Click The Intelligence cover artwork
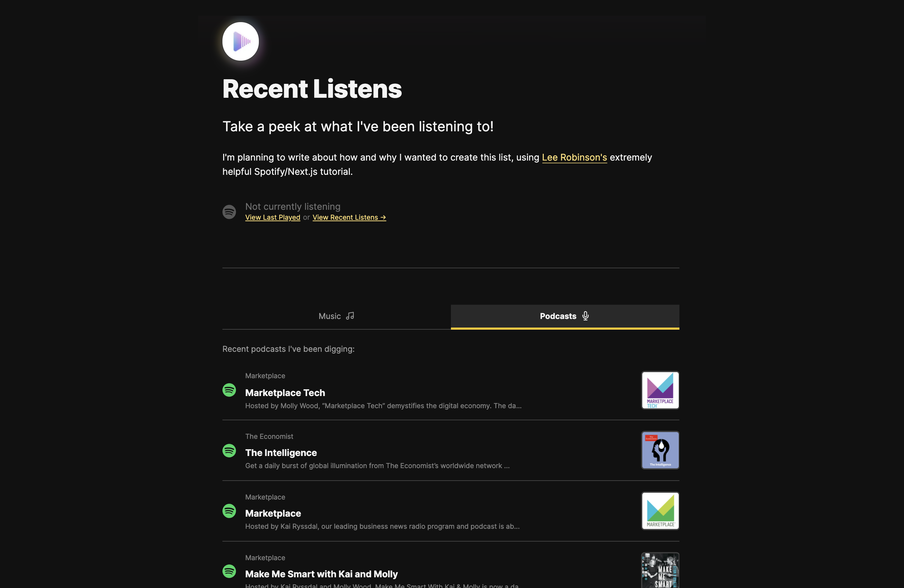The image size is (904, 588). (x=660, y=450)
